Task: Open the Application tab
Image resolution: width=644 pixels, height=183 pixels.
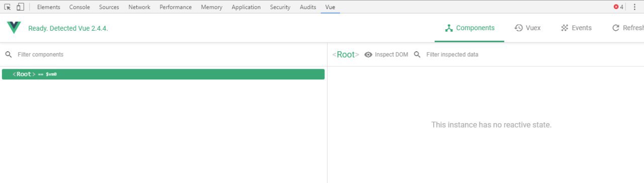Action: 246,7
